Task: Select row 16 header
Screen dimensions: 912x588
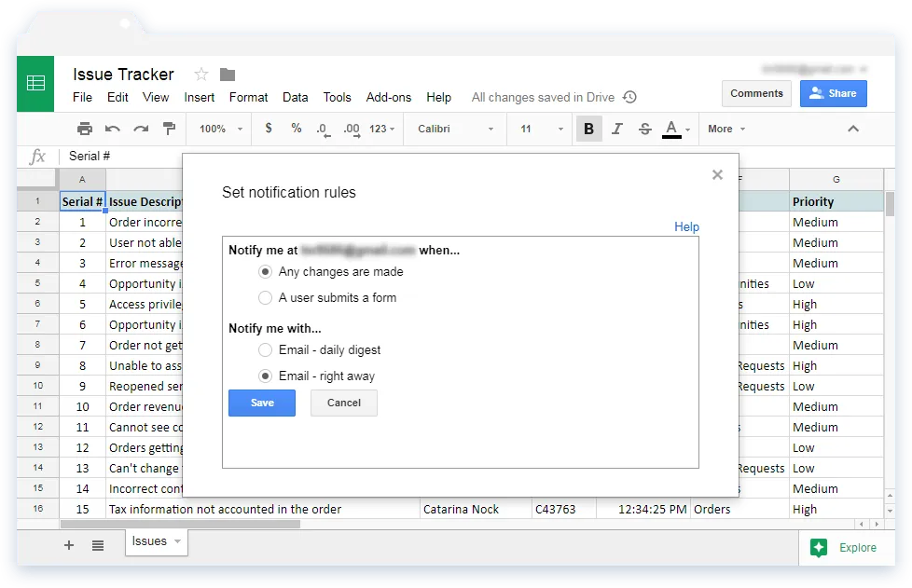Action: tap(38, 509)
